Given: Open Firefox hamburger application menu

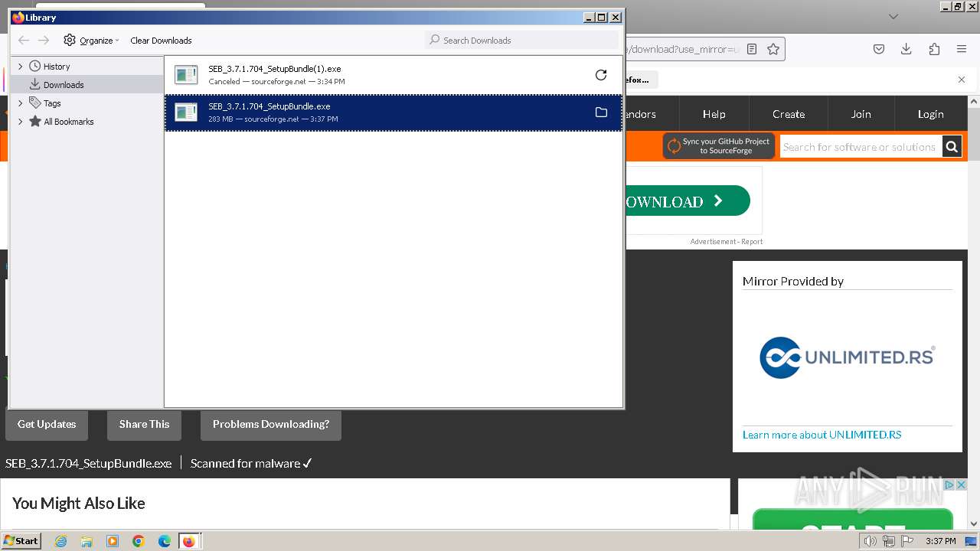Looking at the screenshot, I should [x=962, y=49].
